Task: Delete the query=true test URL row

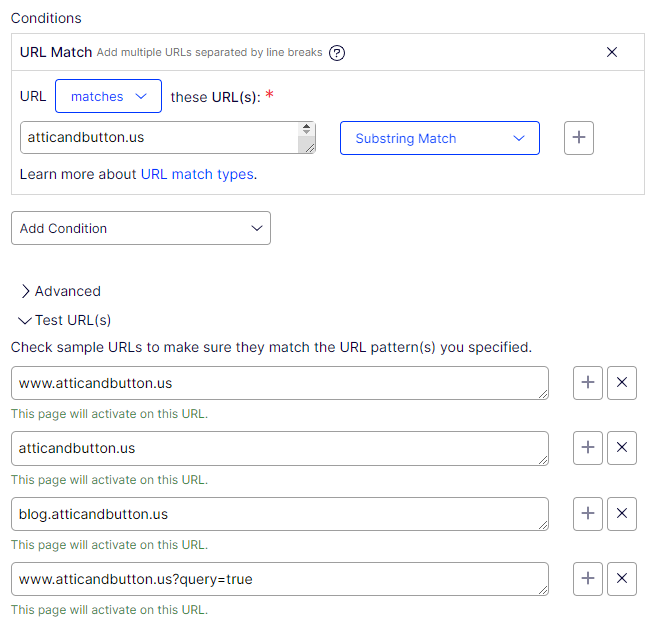Action: point(622,579)
